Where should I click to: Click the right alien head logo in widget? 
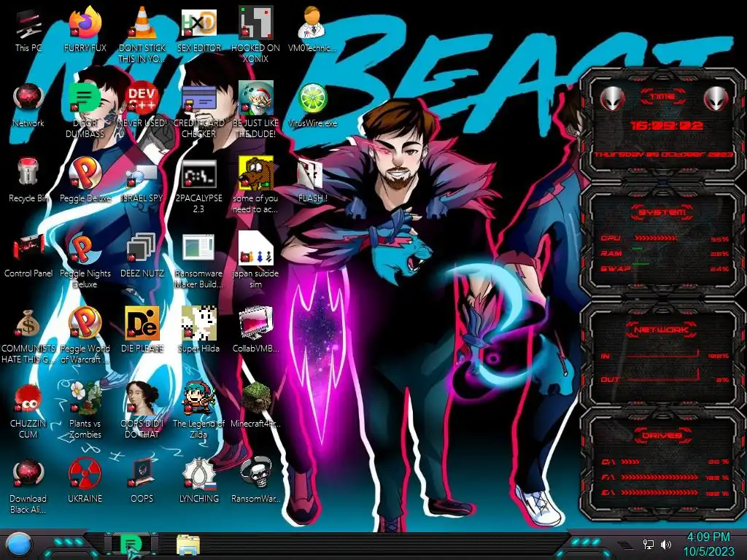pyautogui.click(x=716, y=98)
